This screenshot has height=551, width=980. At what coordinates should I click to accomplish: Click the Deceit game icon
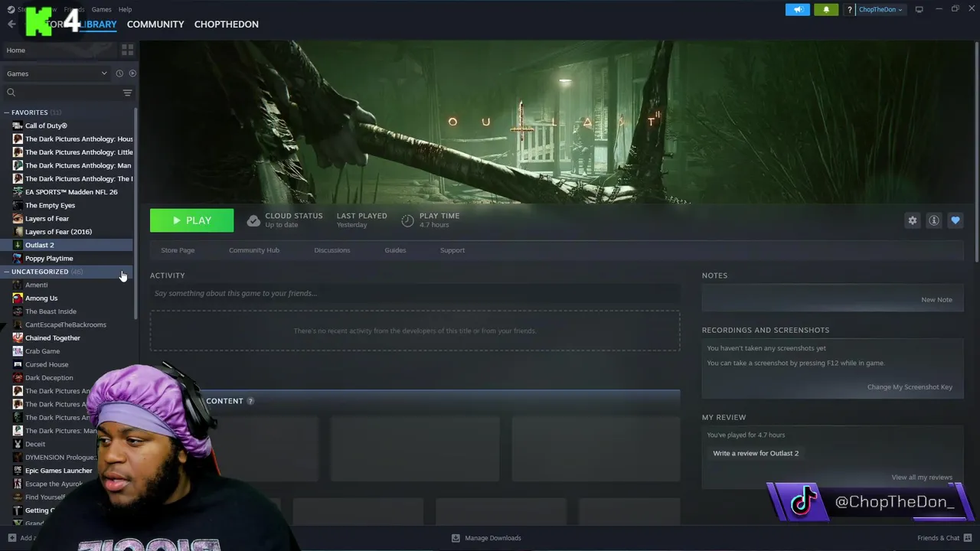[x=18, y=444]
